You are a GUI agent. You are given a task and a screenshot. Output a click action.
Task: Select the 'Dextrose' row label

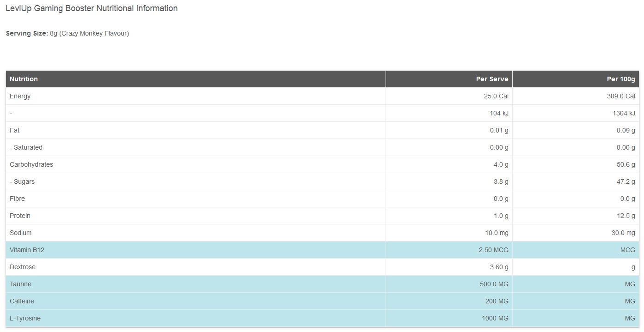(23, 267)
